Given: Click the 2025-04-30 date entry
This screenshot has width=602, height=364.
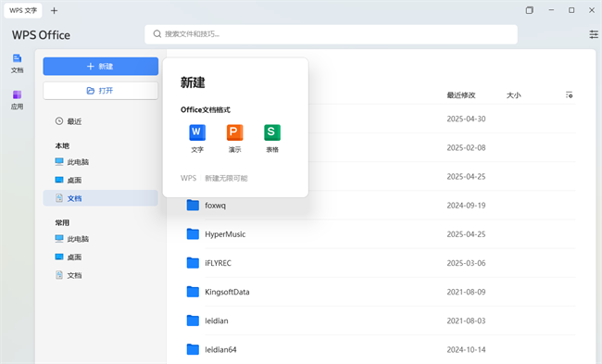Looking at the screenshot, I should pos(466,119).
